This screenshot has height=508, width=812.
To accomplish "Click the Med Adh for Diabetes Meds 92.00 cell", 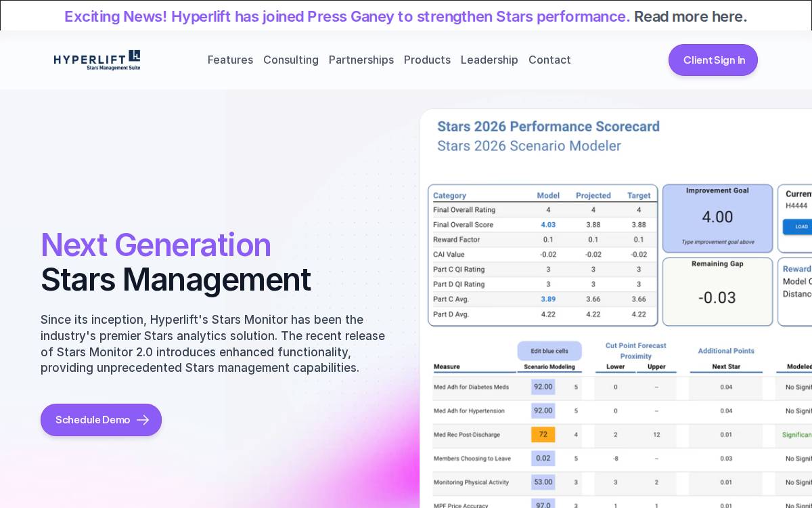I will click(543, 387).
